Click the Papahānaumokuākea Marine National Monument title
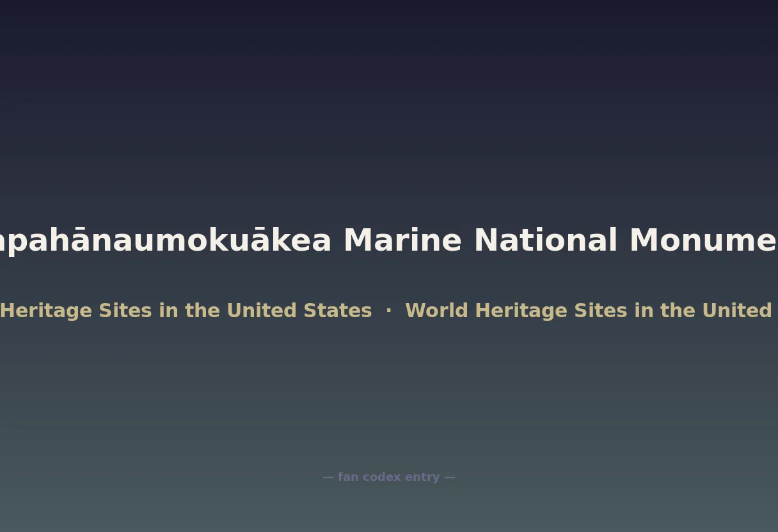Image resolution: width=778 pixels, height=532 pixels. [389, 241]
